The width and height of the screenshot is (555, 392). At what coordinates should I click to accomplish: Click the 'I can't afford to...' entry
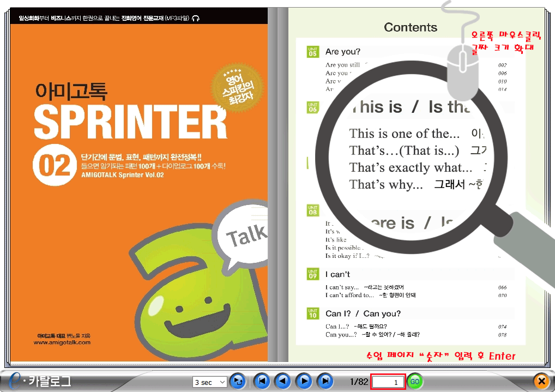pos(371,295)
